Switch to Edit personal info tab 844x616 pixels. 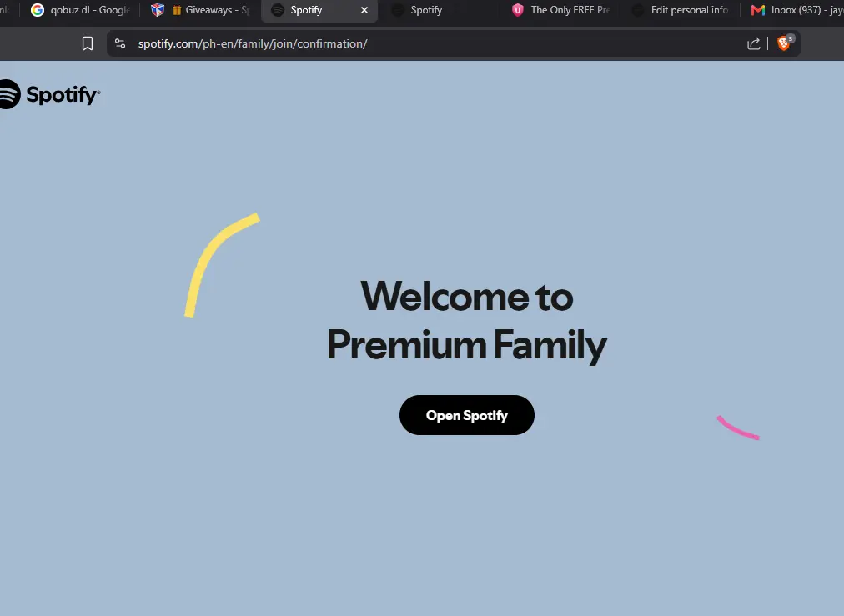[x=681, y=10]
